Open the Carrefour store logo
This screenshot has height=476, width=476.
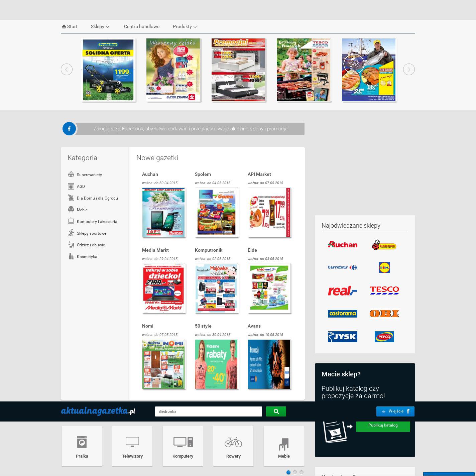click(343, 267)
